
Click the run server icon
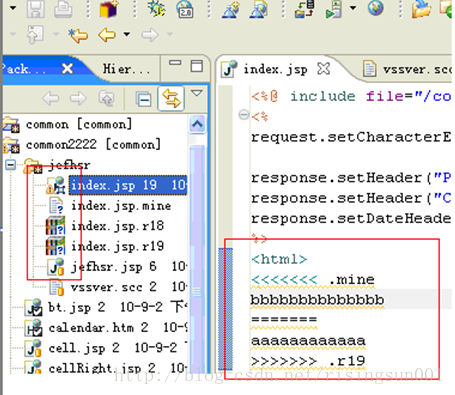point(334,8)
